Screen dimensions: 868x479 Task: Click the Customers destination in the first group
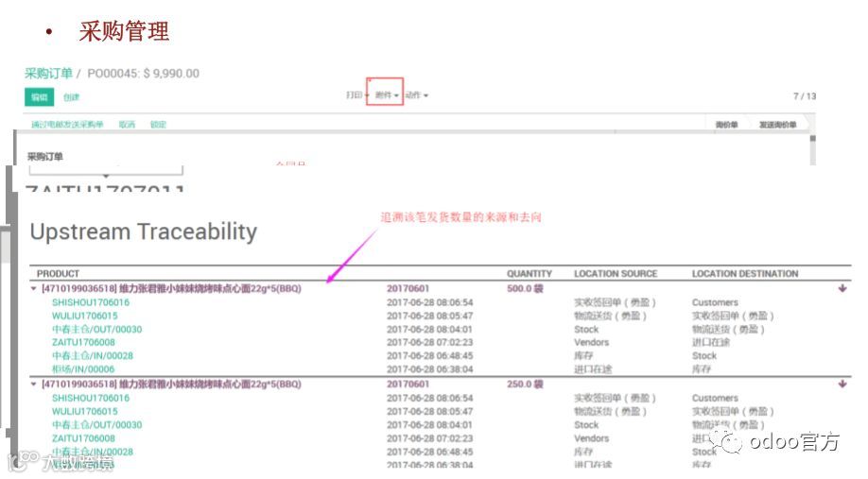tap(715, 302)
